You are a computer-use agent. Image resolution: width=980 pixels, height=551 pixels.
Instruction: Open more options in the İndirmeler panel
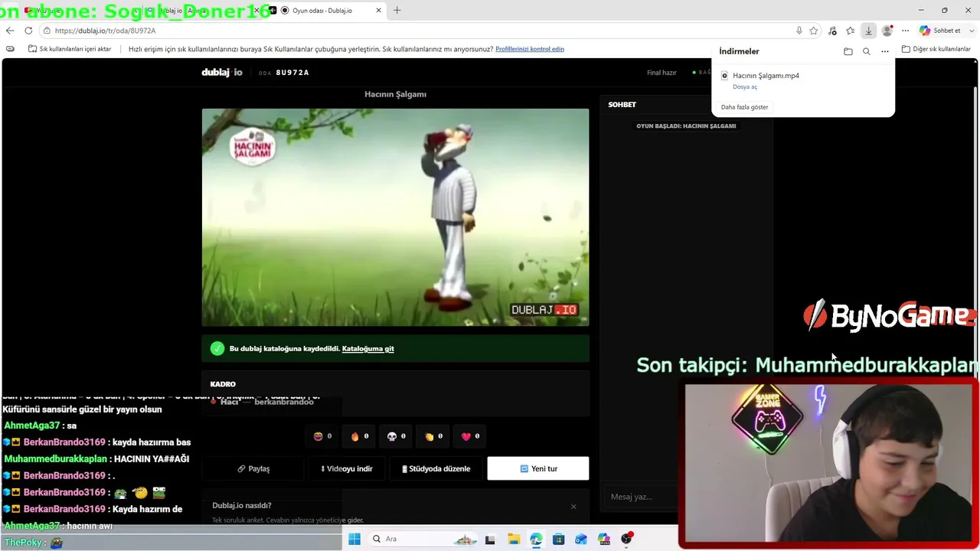pos(884,51)
